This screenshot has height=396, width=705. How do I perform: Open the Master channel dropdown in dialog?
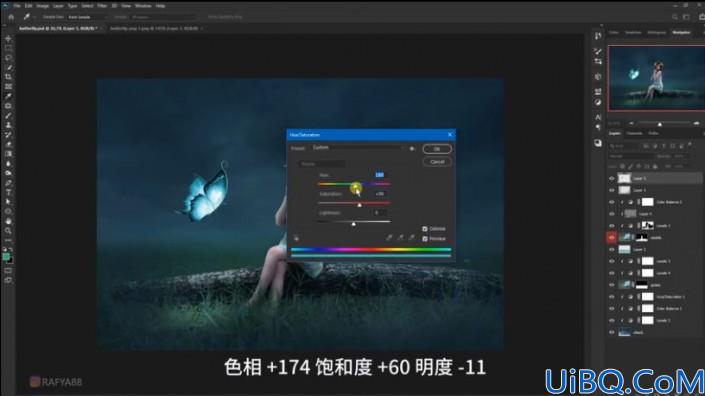coord(322,164)
